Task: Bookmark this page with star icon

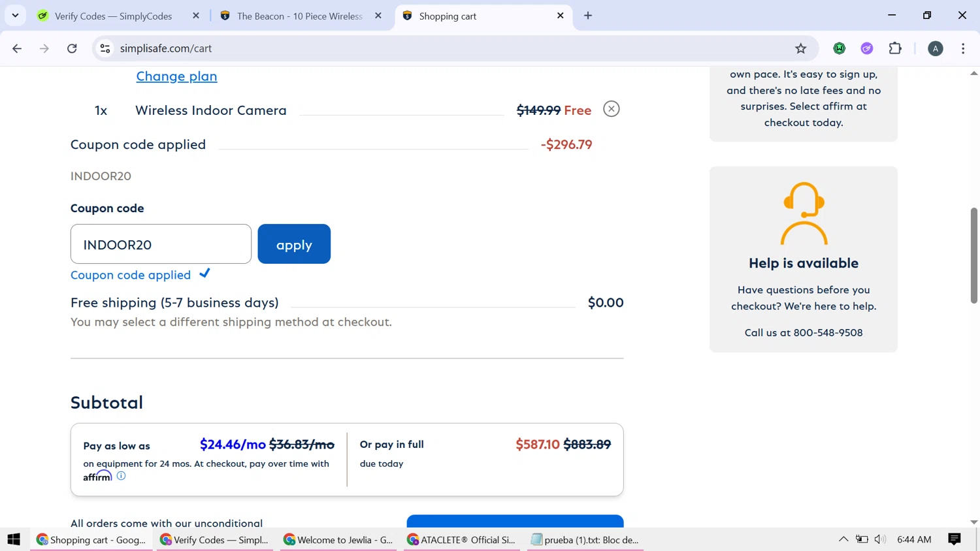Action: click(800, 48)
